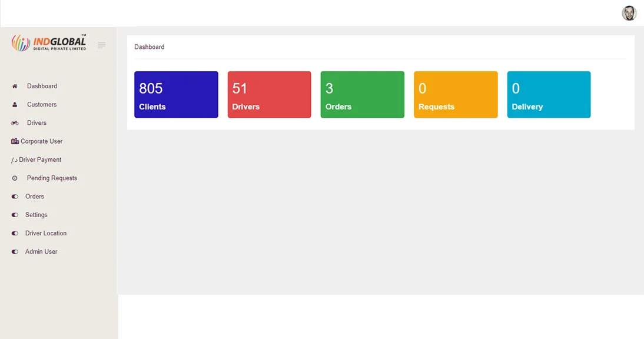Viewport: 644px width, 339px height.
Task: Open the orange 0 Requests card
Action: [456, 95]
